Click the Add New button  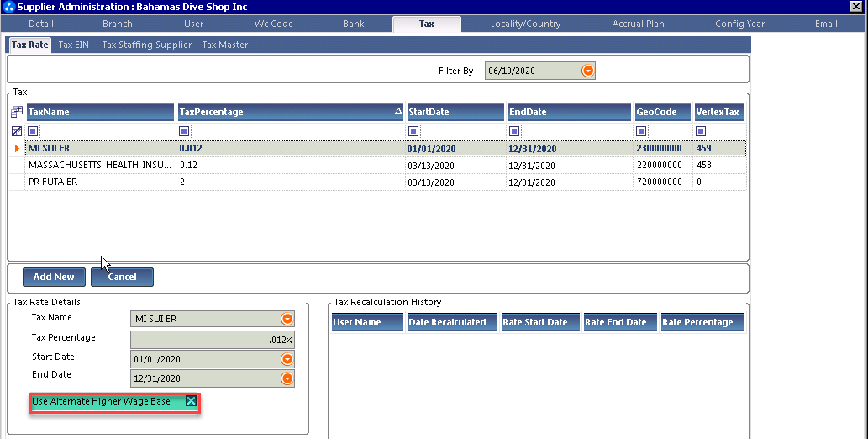pos(54,277)
